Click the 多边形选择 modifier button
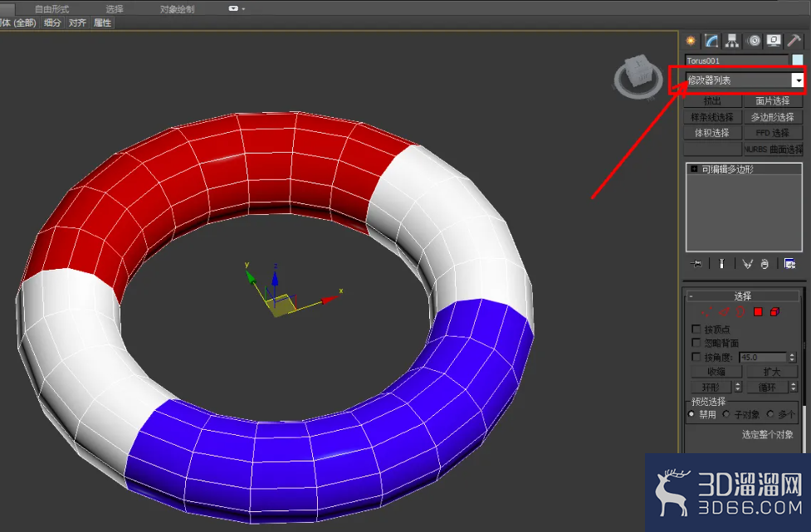 click(773, 117)
